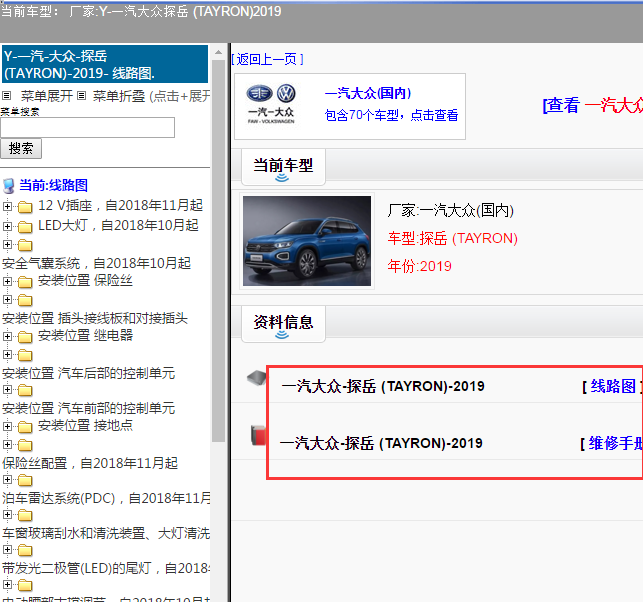This screenshot has width=643, height=602.
Task: Open 包含70个车型，点击查看 link
Action: click(x=391, y=115)
